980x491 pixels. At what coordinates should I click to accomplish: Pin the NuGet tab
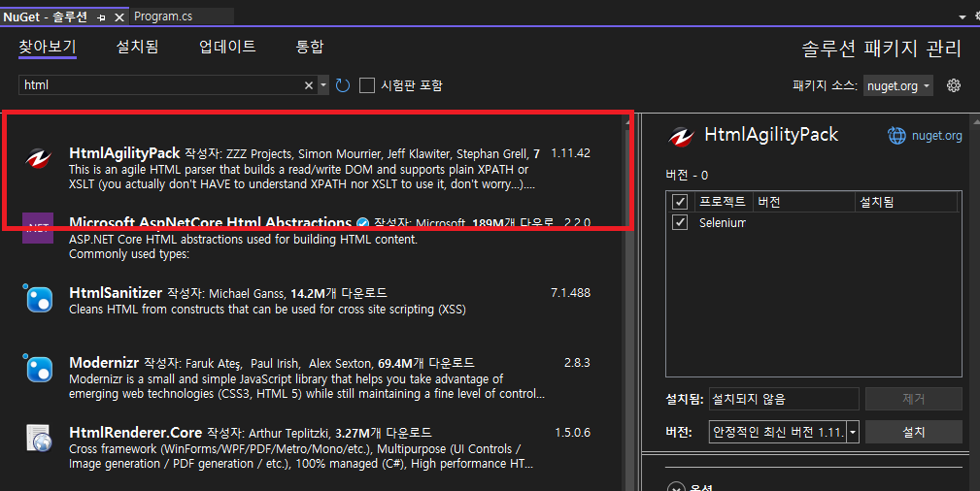pos(101,17)
